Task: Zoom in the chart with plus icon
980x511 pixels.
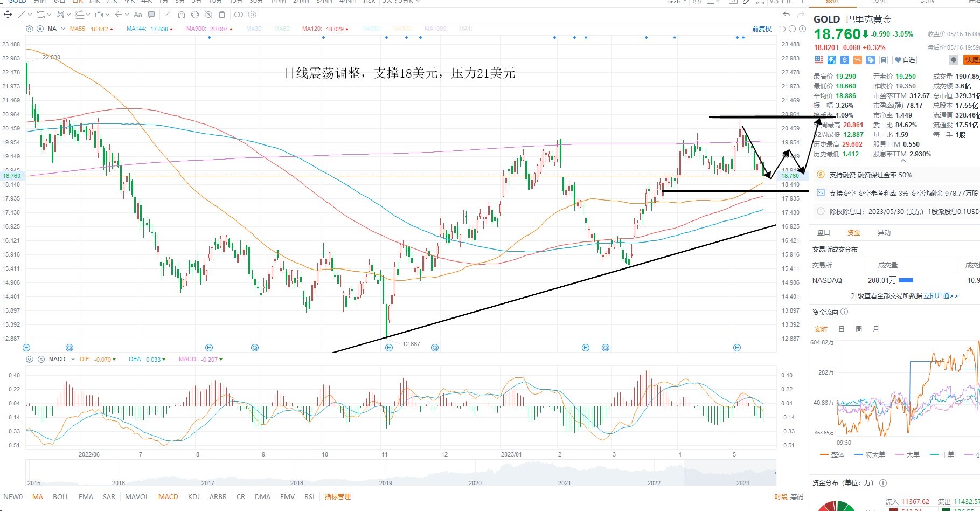Action: 802,29
